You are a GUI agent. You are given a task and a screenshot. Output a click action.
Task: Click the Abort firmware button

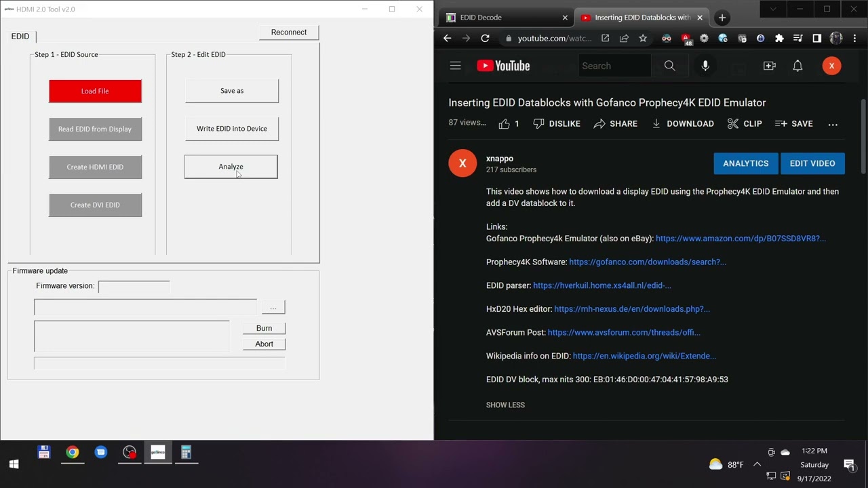(264, 344)
